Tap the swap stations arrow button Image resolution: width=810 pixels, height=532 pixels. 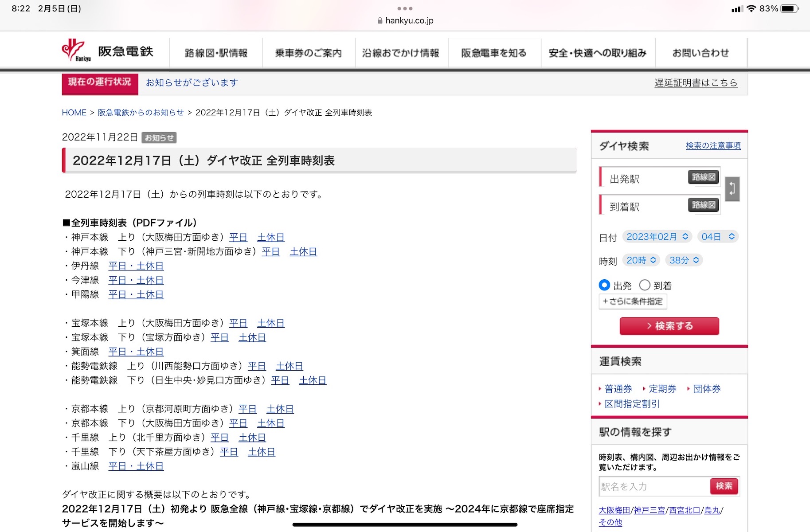point(732,189)
